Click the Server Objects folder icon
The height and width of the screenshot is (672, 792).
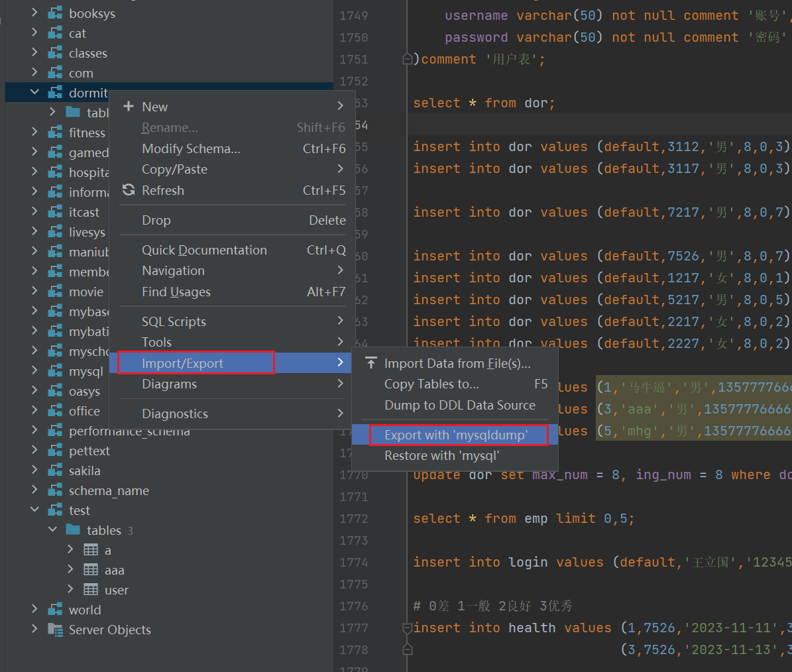[x=55, y=630]
